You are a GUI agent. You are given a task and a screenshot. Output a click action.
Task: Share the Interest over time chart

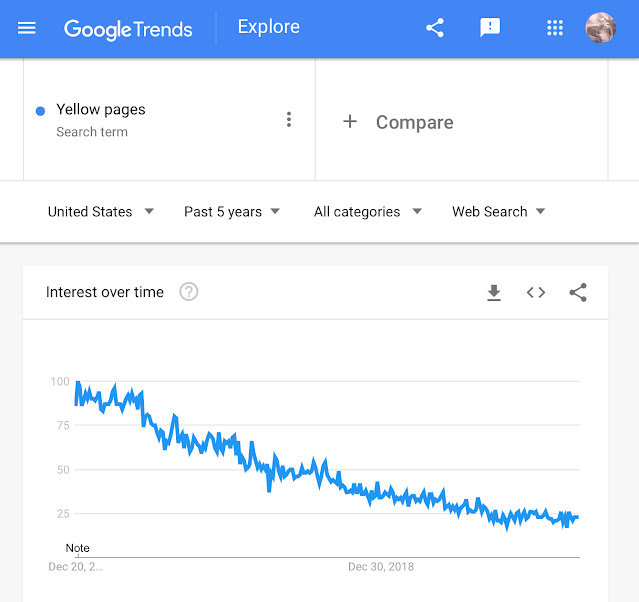tap(578, 292)
